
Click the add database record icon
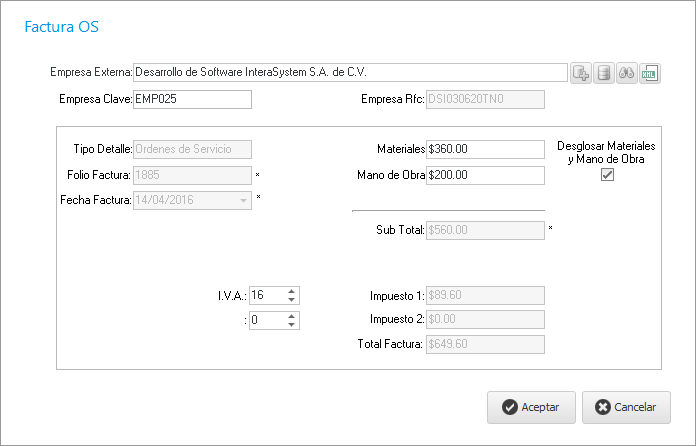pyautogui.click(x=581, y=73)
